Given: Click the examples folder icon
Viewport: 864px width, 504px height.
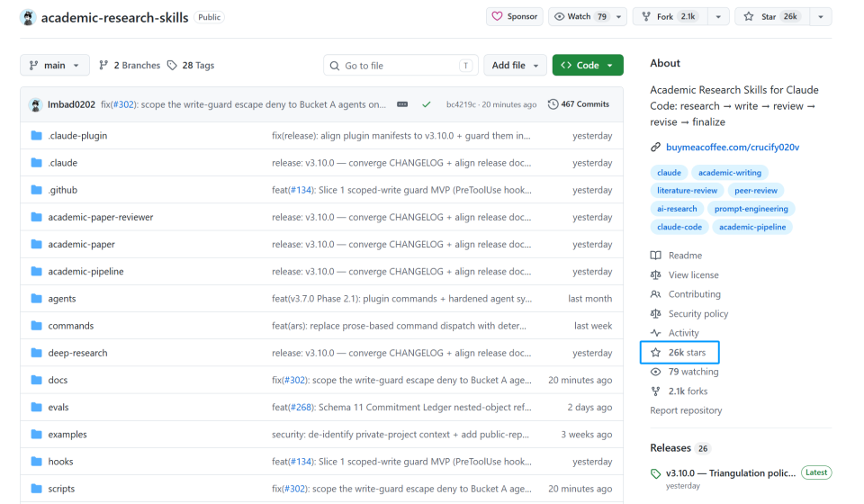Looking at the screenshot, I should click(36, 434).
